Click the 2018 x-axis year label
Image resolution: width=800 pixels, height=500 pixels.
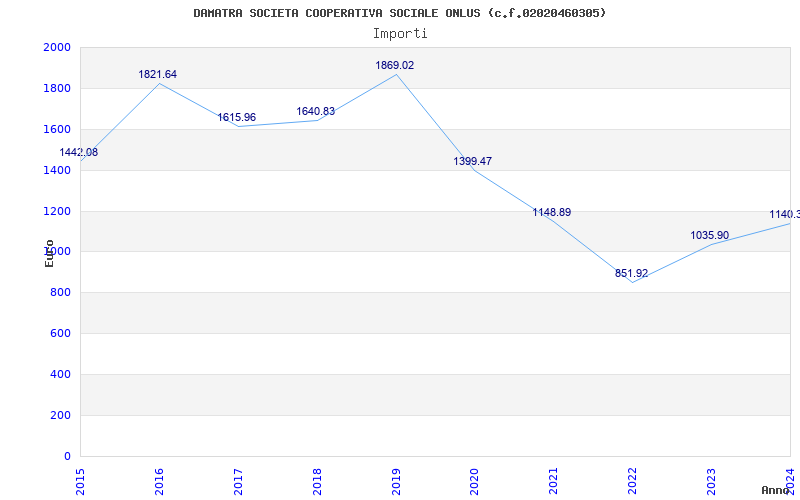click(x=317, y=481)
